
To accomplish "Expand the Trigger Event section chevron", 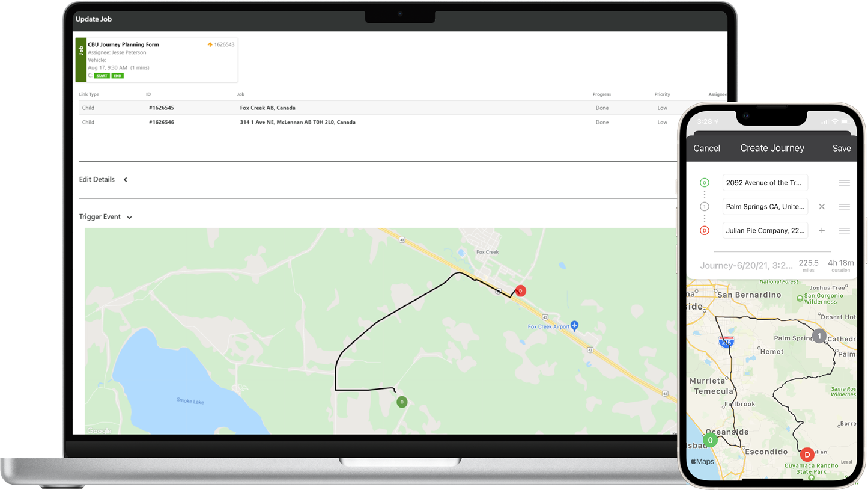I will [129, 217].
